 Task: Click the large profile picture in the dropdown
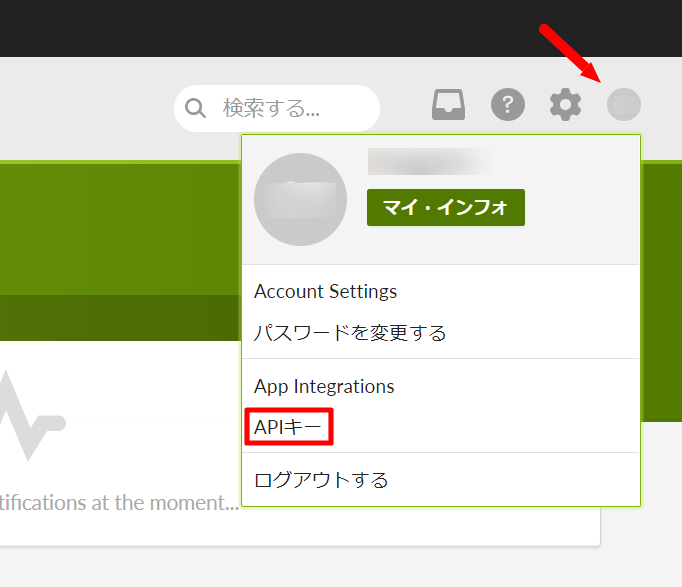tap(301, 200)
